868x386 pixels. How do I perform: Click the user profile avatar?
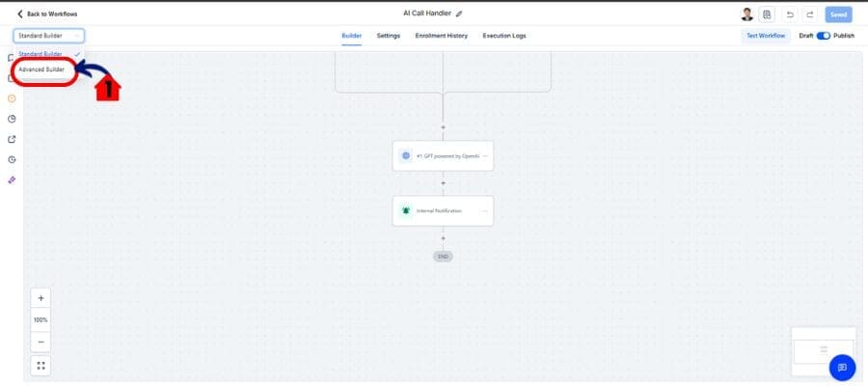(746, 14)
